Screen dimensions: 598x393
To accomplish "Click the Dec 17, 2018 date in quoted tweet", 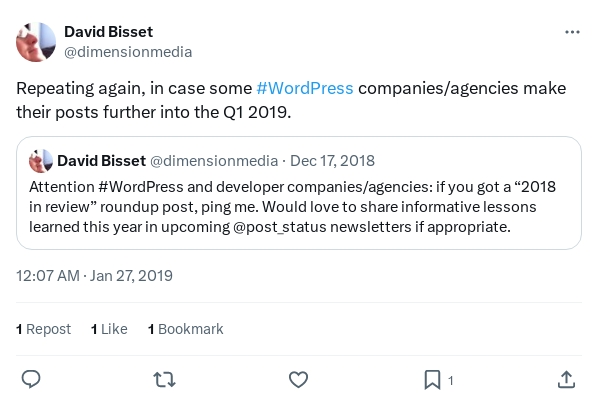I will click(333, 161).
